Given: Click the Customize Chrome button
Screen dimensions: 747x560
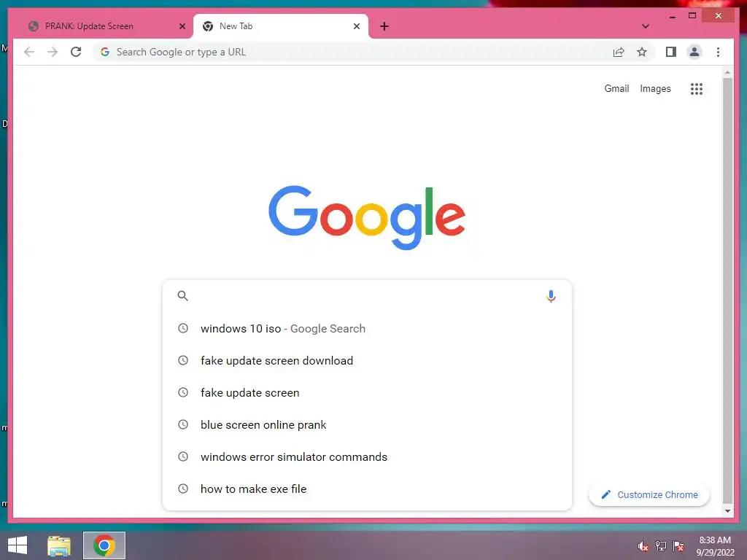Looking at the screenshot, I should pos(649,495).
